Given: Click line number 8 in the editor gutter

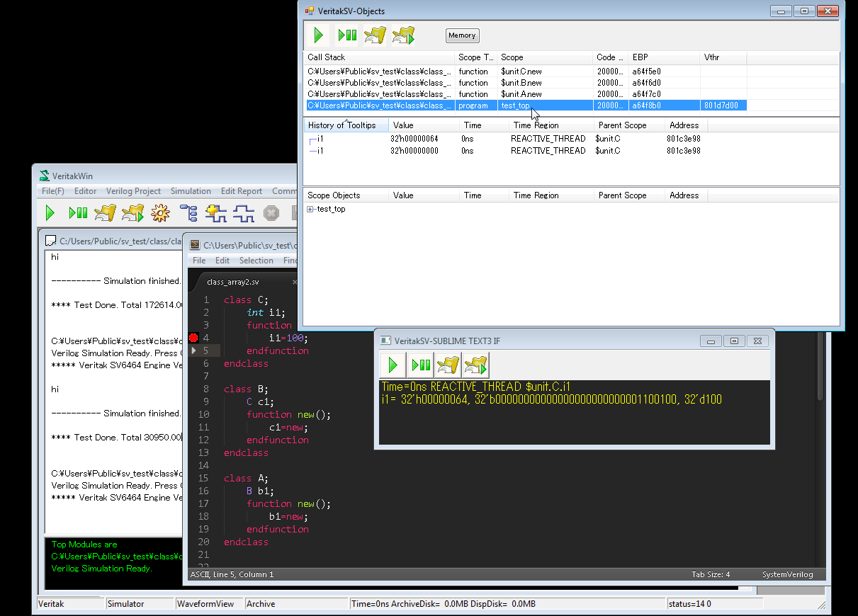Looking at the screenshot, I should point(205,389).
